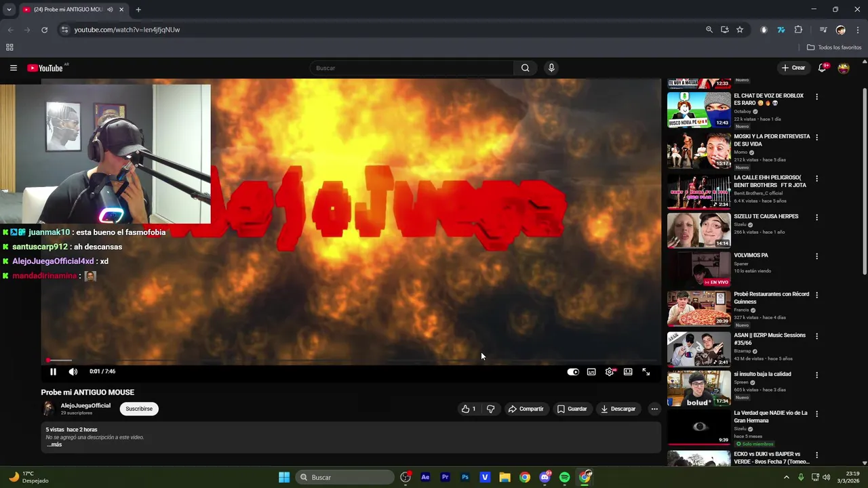868x488 pixels.
Task: Open a new browser tab
Action: (138, 9)
